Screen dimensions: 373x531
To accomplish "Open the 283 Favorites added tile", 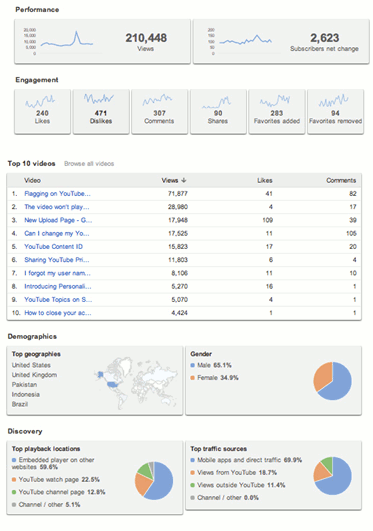I will (x=277, y=112).
